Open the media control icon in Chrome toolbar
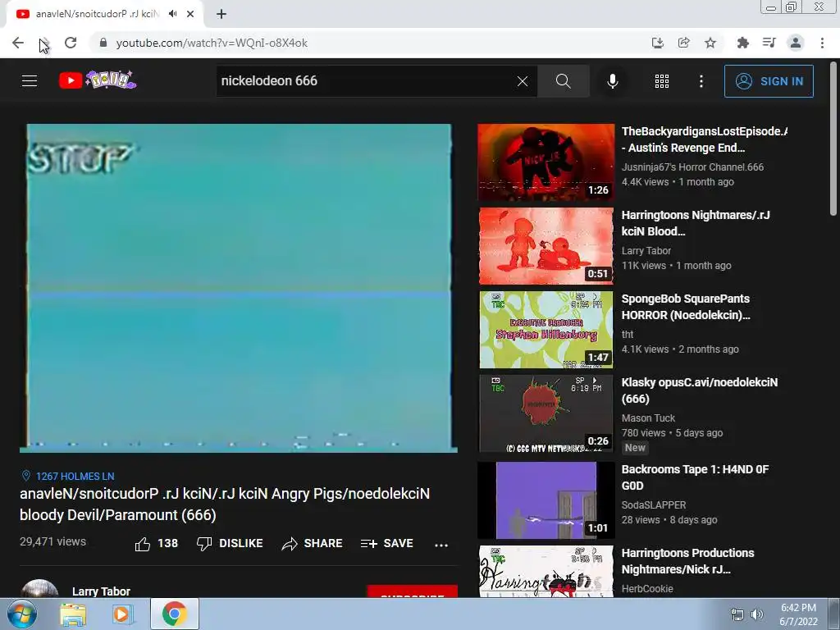Screen dimensions: 840x630 coord(769,43)
